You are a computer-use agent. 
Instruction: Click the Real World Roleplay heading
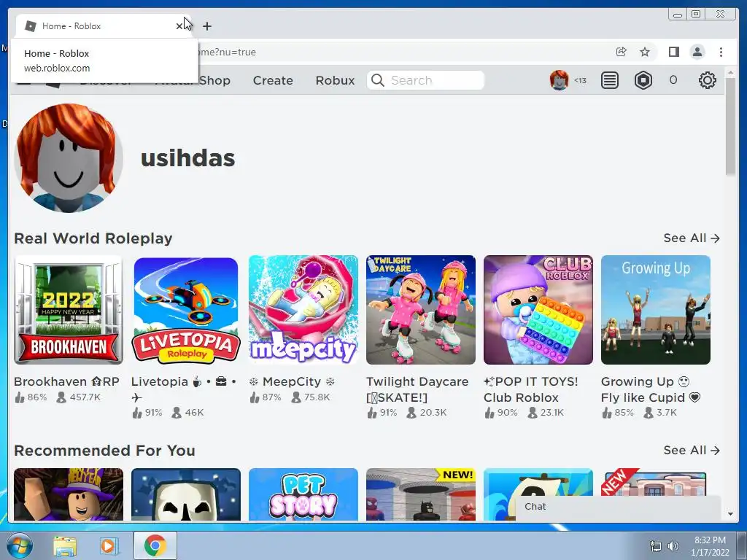(x=93, y=238)
